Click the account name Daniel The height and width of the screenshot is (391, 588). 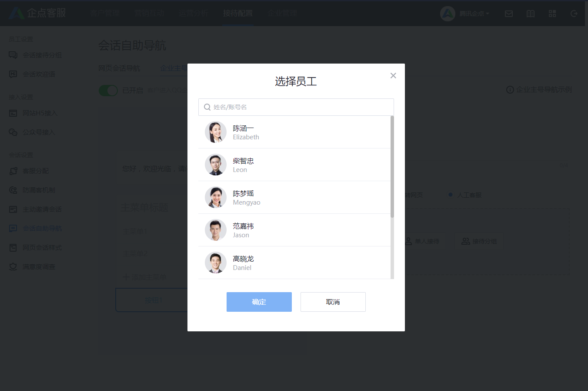pos(242,268)
